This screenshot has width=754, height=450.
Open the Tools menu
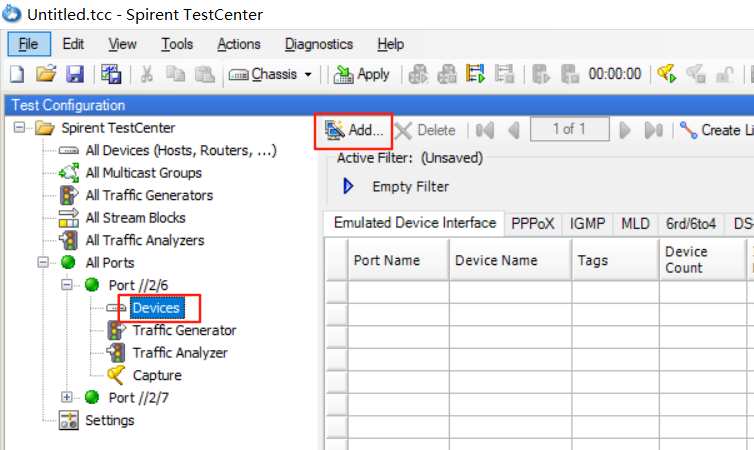[x=177, y=44]
